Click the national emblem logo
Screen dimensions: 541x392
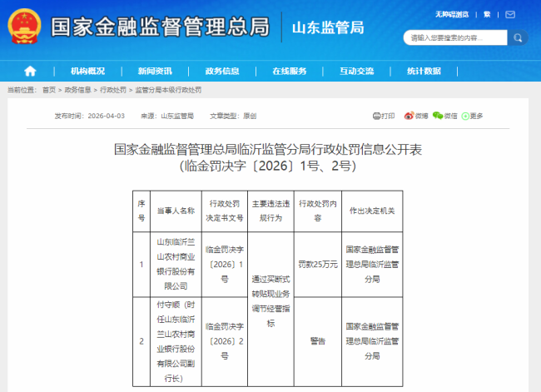pos(24,27)
